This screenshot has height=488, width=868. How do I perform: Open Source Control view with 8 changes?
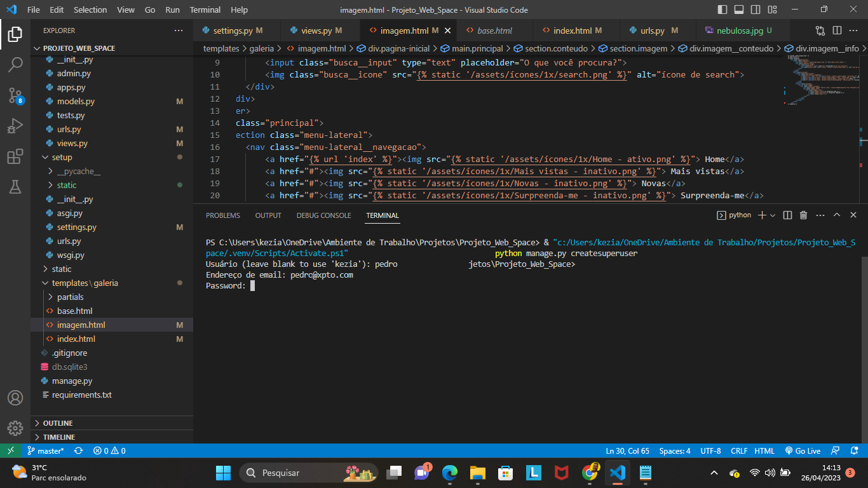[x=15, y=95]
